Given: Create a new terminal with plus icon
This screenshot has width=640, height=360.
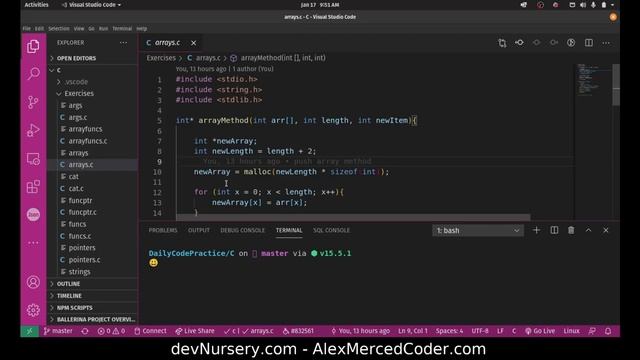Looking at the screenshot, I should (x=536, y=230).
